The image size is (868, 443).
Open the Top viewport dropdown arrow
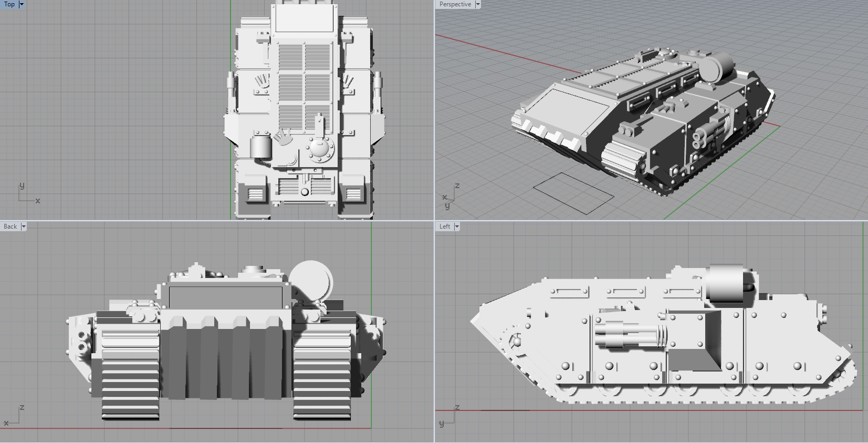click(22, 4)
